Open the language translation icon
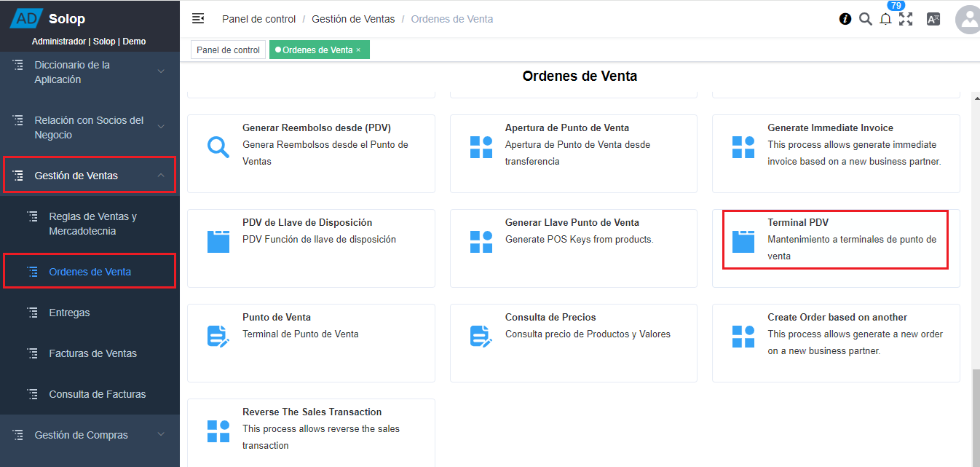The width and height of the screenshot is (980, 467). tap(933, 19)
